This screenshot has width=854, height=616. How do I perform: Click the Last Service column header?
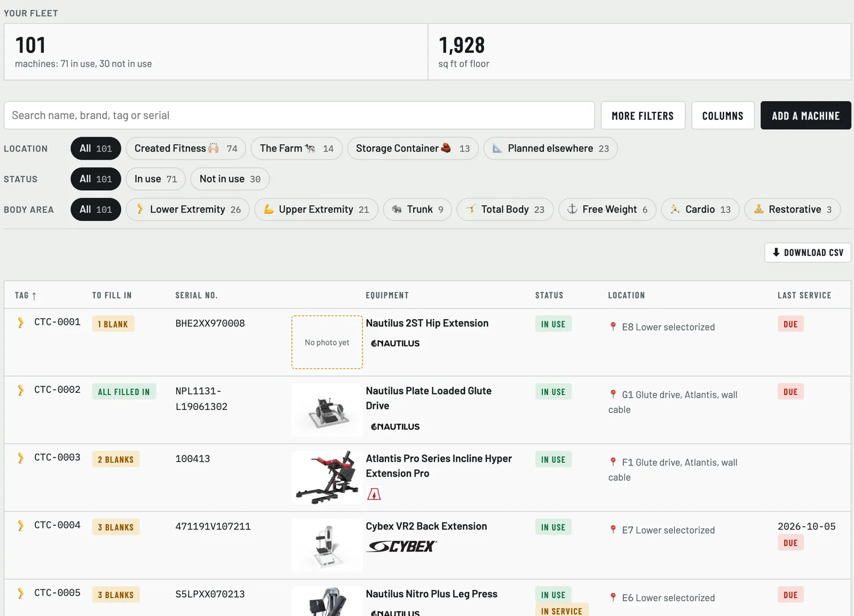tap(804, 295)
